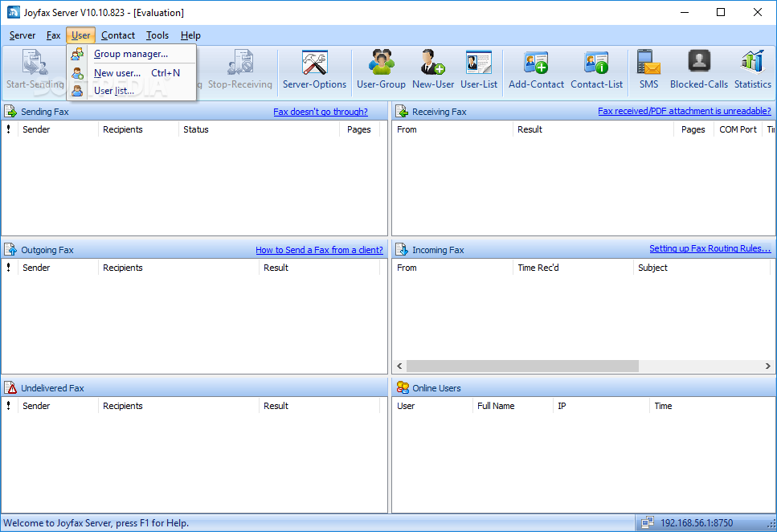Image resolution: width=777 pixels, height=532 pixels.
Task: Open 'Fax received/PDF attachment is unreadable?' link
Action: click(x=685, y=111)
